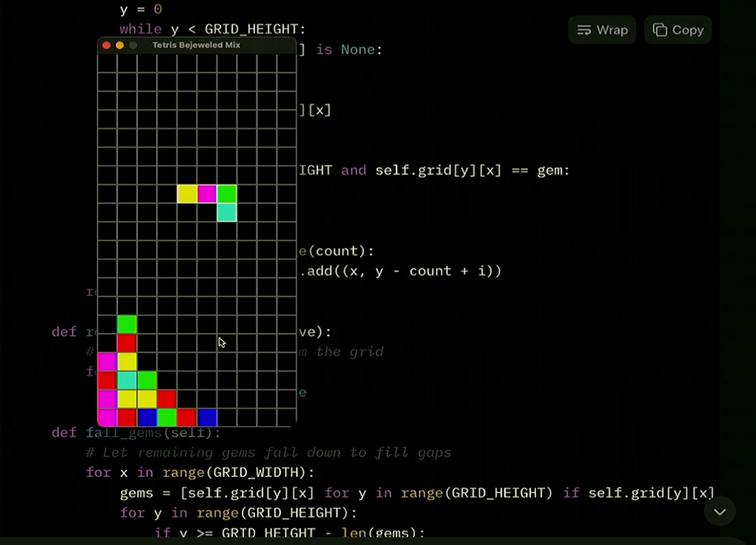Click the Tetris Bejeweled Mix title bar

197,46
